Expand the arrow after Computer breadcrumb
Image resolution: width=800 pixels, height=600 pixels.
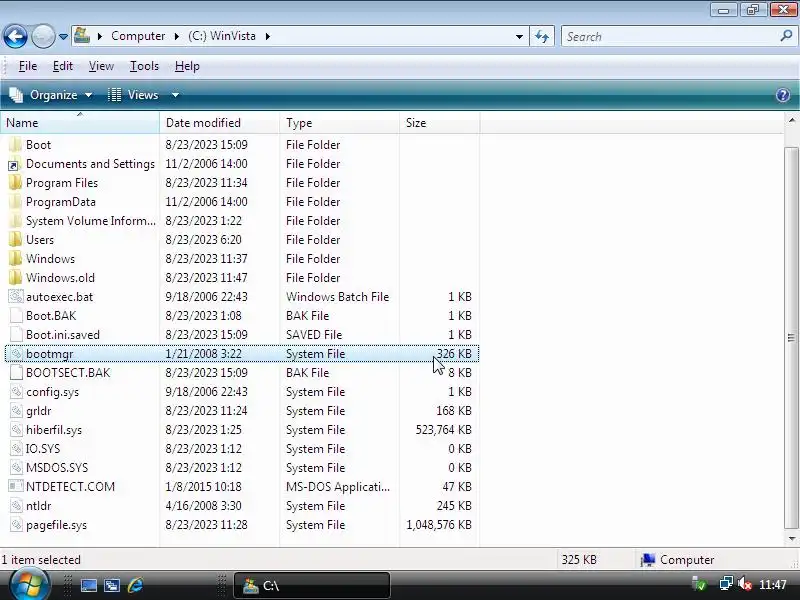click(177, 36)
